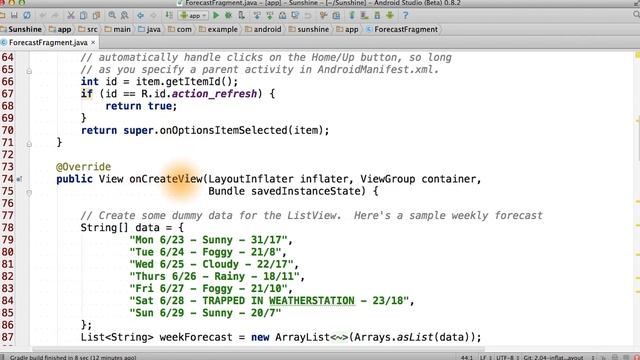Click the cursor position 44:1 in status bar
640x360 pixels.
[x=467, y=358]
